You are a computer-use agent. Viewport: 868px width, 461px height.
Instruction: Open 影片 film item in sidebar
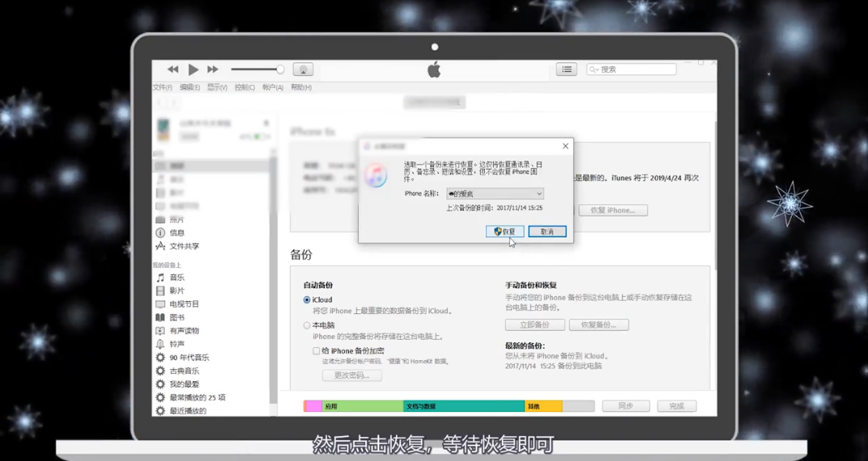[x=177, y=291]
